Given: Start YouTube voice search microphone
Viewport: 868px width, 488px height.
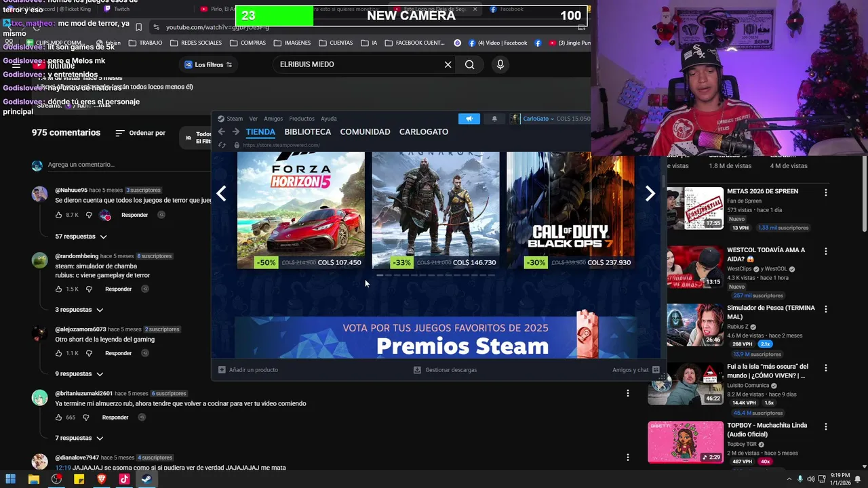Looking at the screenshot, I should pyautogui.click(x=500, y=64).
